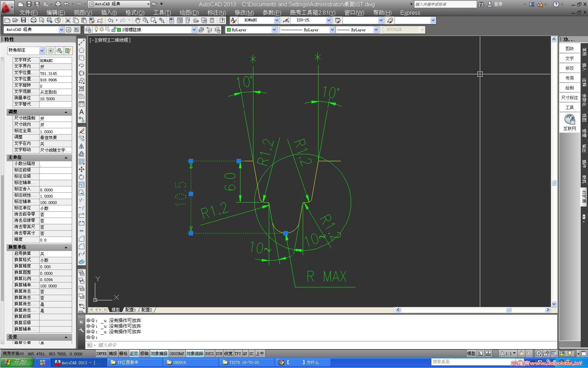Click the keyword search input field
This screenshot has height=368, width=588.
coord(445,4)
